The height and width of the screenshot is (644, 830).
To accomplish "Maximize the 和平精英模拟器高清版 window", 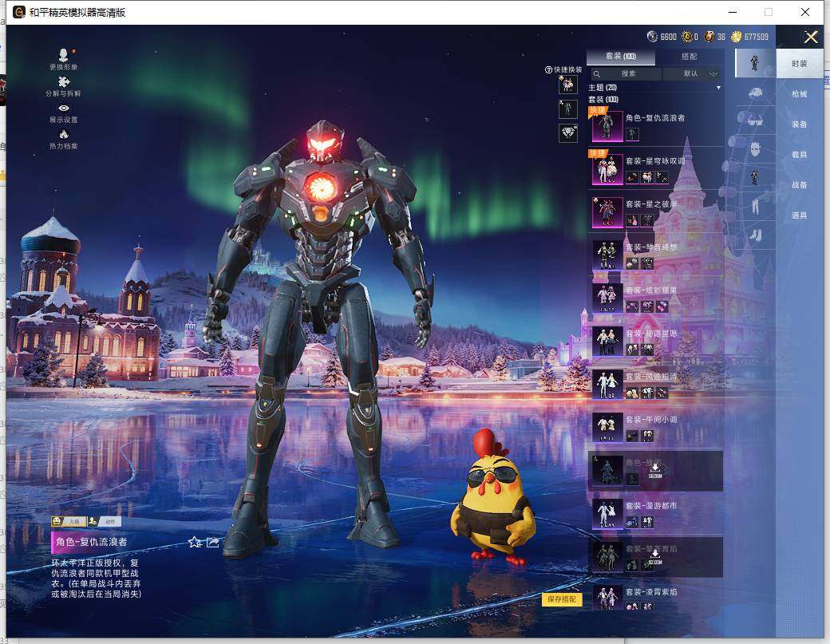I will pyautogui.click(x=768, y=12).
